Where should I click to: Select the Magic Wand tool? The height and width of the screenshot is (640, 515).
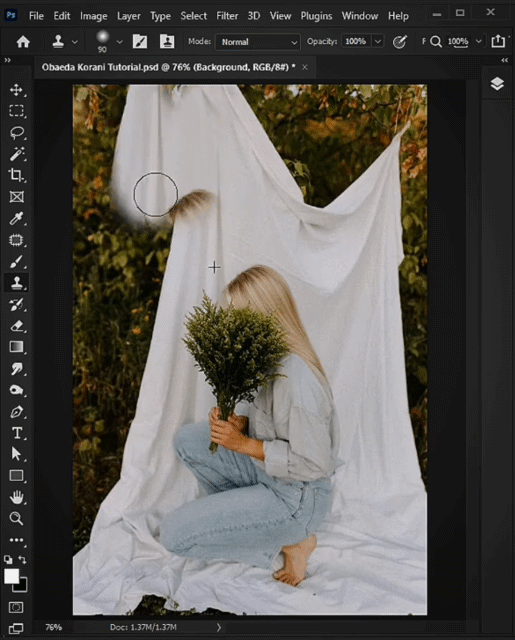(16, 154)
